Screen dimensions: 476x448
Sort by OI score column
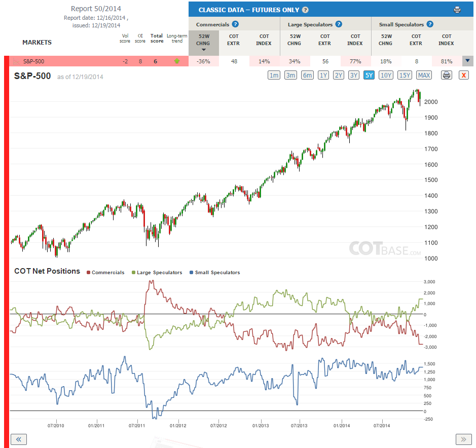[140, 38]
